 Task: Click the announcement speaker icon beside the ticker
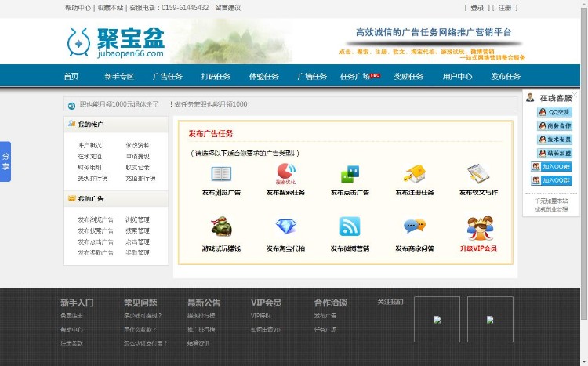pos(71,106)
